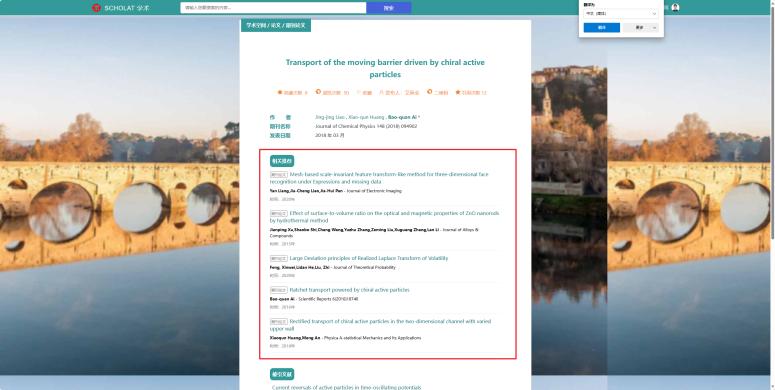Open Large Deviation principles of Realized Laplace paper
This screenshot has height=390, width=775.
point(369,258)
